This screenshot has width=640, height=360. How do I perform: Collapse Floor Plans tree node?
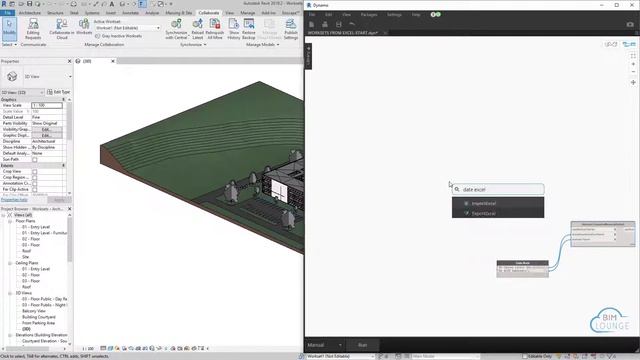pyautogui.click(x=10, y=221)
